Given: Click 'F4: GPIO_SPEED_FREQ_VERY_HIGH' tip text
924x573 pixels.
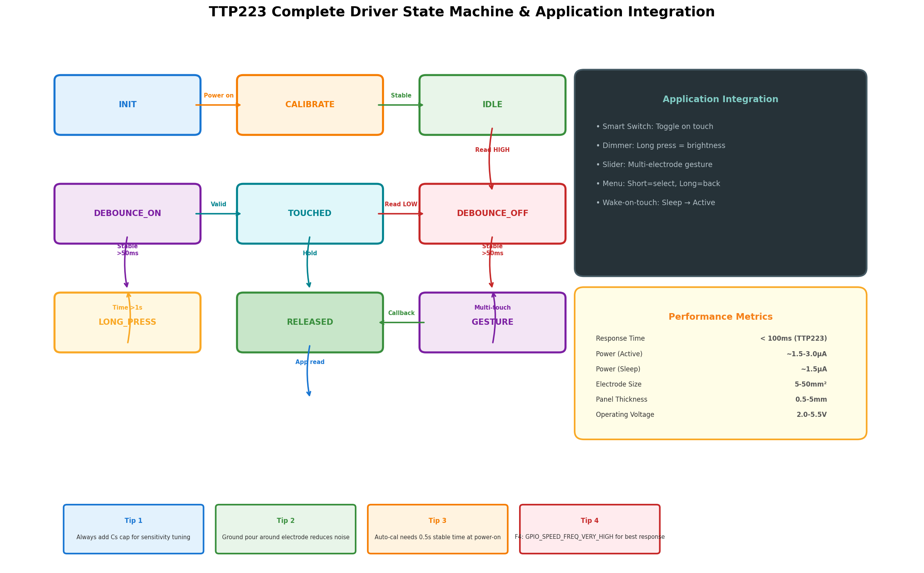Looking at the screenshot, I should pyautogui.click(x=590, y=537).
